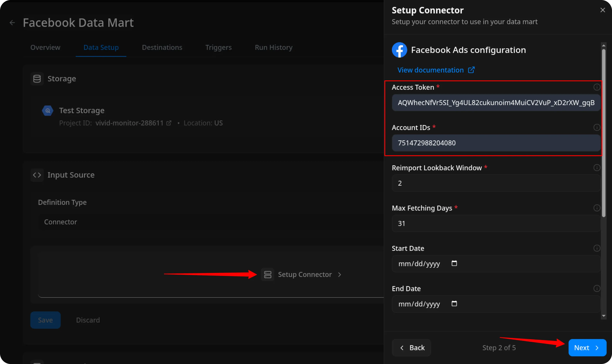The width and height of the screenshot is (612, 364).
Task: Click the Max Fetching Days info icon
Action: pos(597,208)
